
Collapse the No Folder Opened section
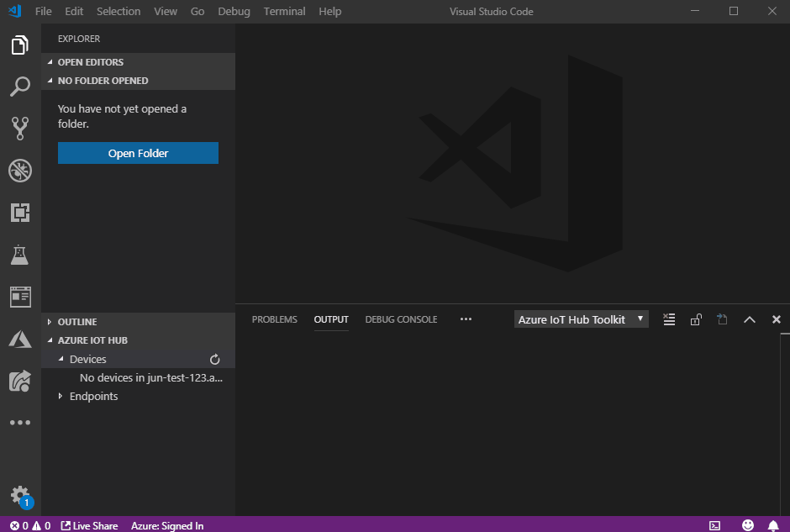[138, 81]
